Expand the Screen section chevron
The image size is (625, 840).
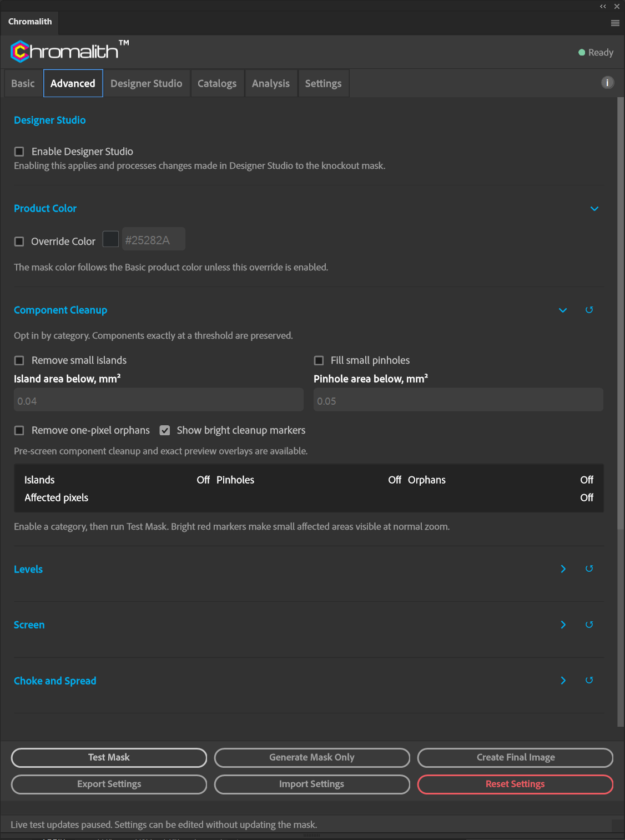point(563,625)
